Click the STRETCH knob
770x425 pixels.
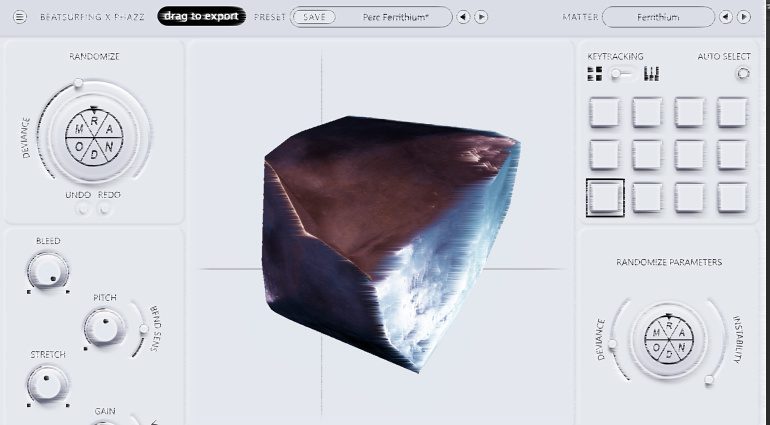pos(48,385)
